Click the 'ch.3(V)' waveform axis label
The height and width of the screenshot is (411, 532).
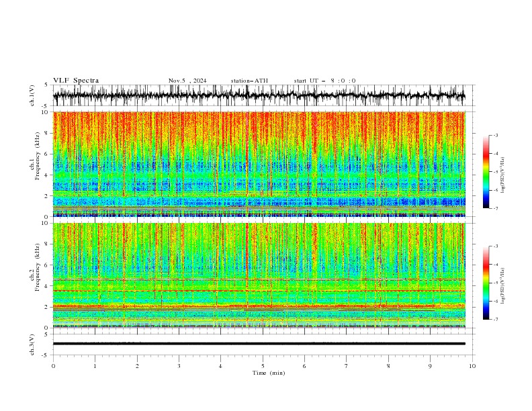32,345
